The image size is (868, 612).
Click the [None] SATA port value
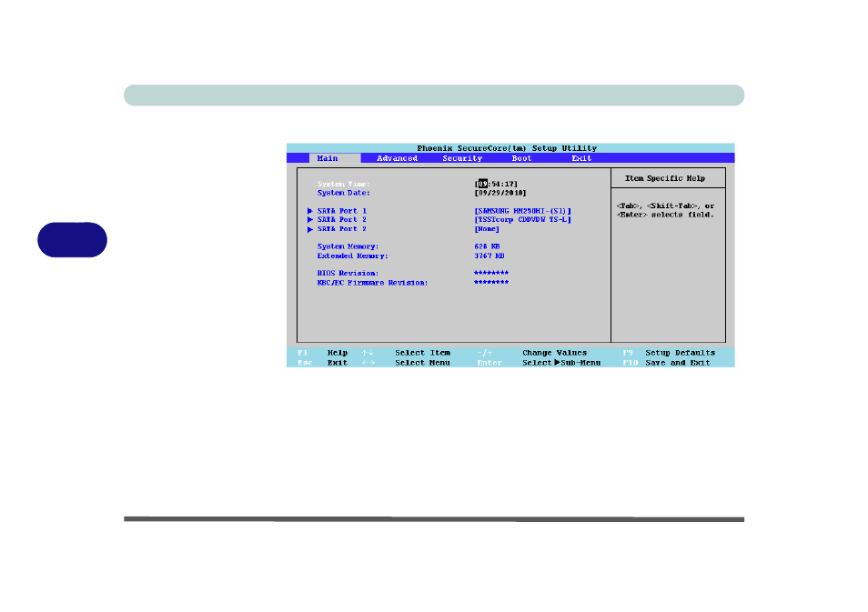pyautogui.click(x=487, y=229)
